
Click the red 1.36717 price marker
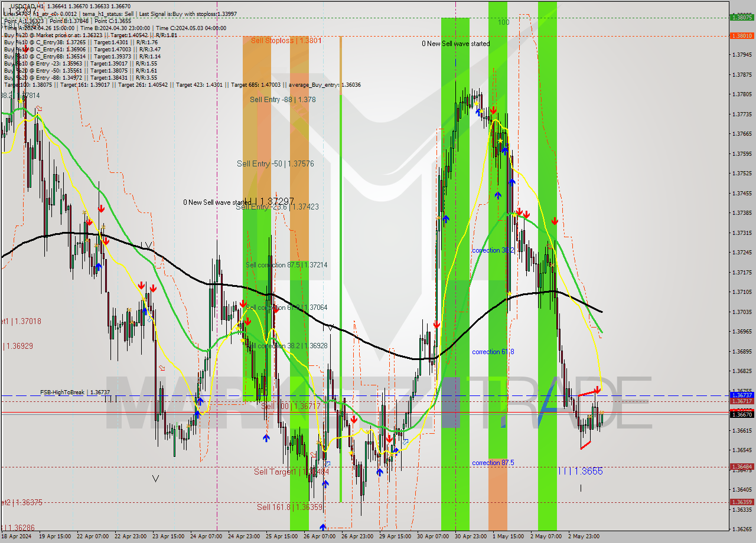743,401
